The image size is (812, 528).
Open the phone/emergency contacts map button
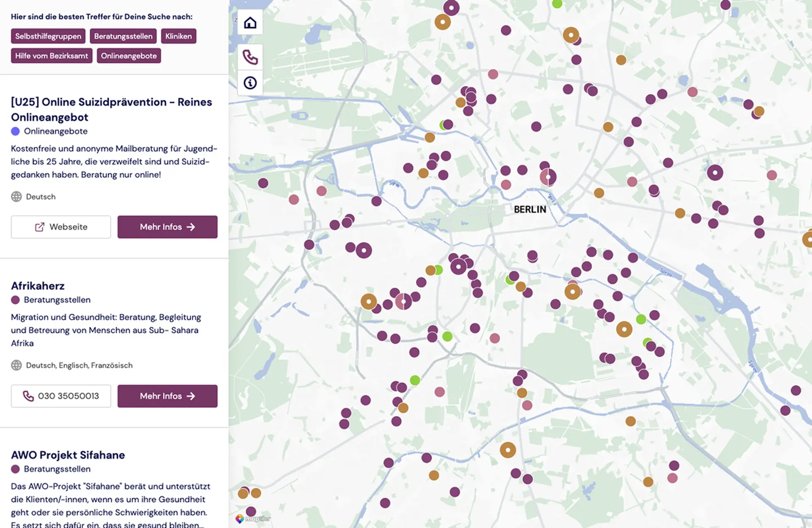(250, 57)
